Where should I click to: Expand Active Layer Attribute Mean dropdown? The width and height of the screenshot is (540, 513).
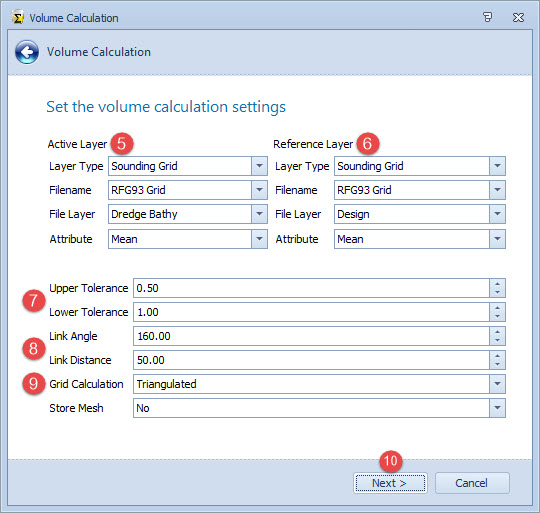[x=259, y=239]
